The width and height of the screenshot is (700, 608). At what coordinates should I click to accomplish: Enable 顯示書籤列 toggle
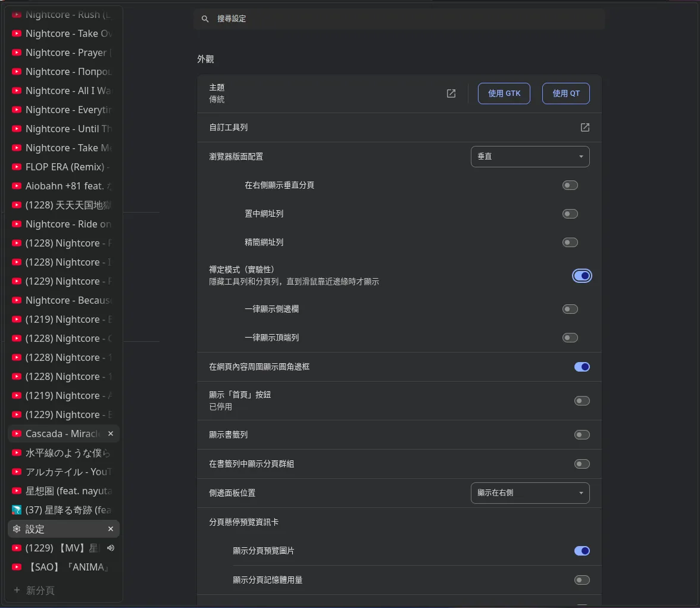(x=582, y=435)
